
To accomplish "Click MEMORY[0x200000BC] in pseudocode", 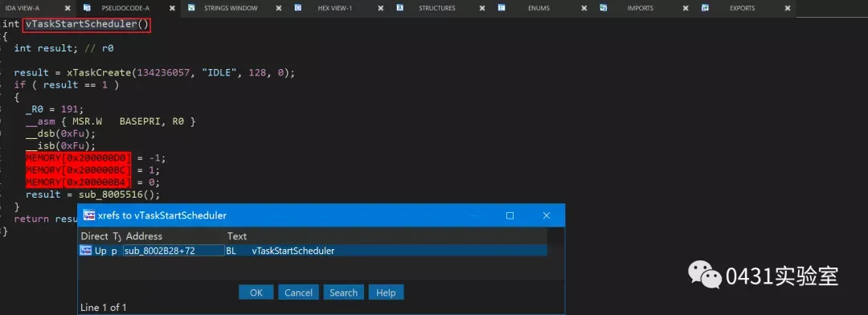I will coord(79,170).
